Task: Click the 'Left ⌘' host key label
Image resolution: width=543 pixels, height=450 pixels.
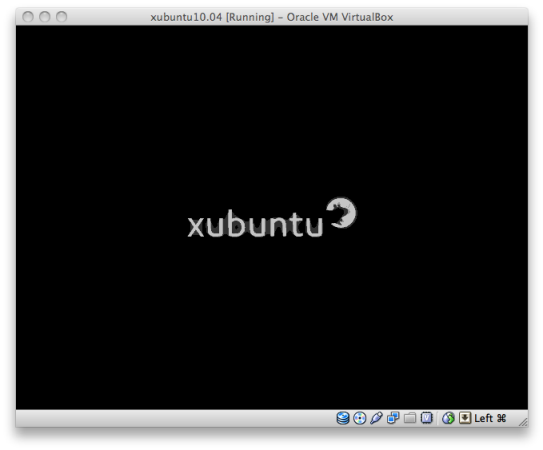Action: (490, 418)
